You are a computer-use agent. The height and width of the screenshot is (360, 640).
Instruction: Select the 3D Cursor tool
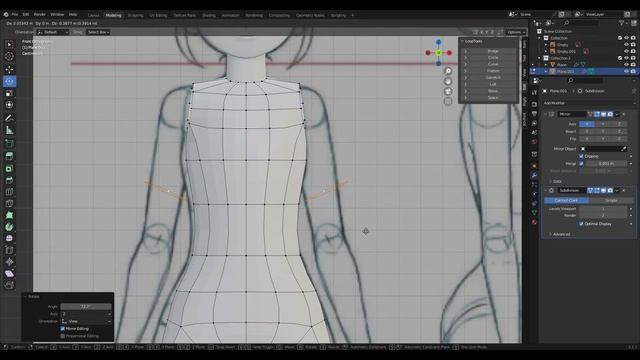pyautogui.click(x=9, y=56)
